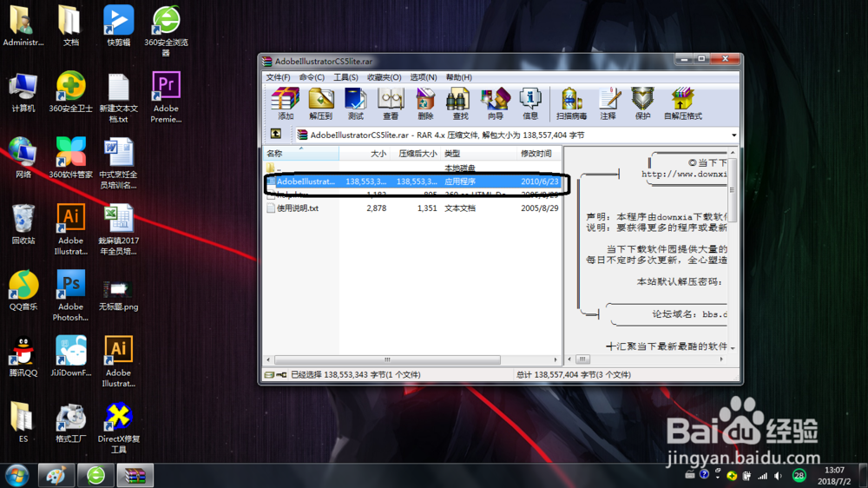Sort files by 类型 column header
This screenshot has width=868, height=488.
(479, 154)
